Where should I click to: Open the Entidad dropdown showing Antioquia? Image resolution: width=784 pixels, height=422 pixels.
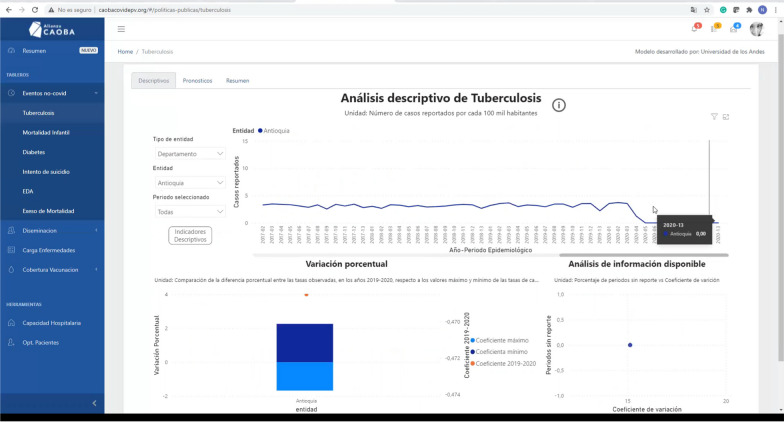190,183
